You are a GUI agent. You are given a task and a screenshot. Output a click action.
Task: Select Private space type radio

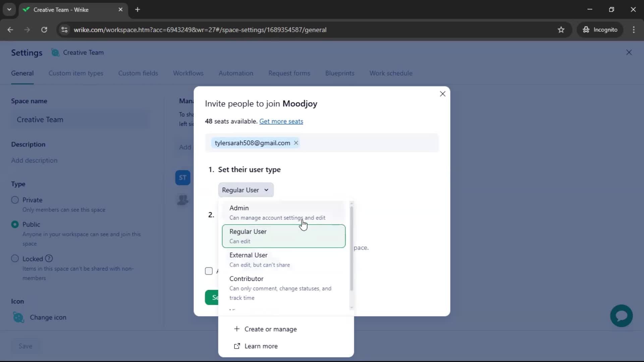[x=15, y=200]
